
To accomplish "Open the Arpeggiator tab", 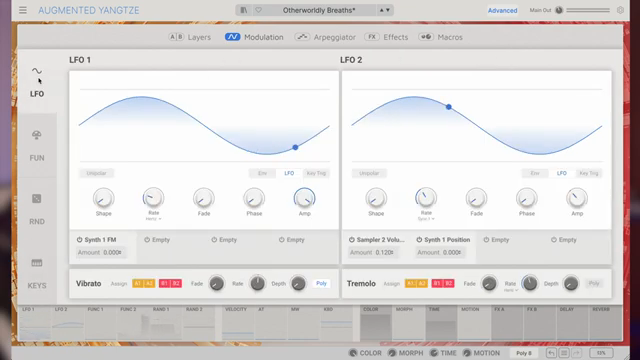I will 325,37.
